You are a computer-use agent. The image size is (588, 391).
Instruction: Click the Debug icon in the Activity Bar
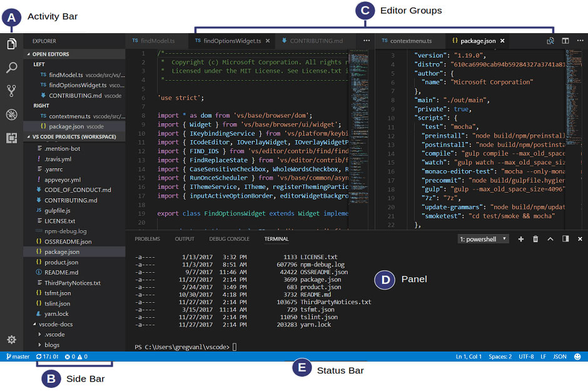tap(11, 114)
